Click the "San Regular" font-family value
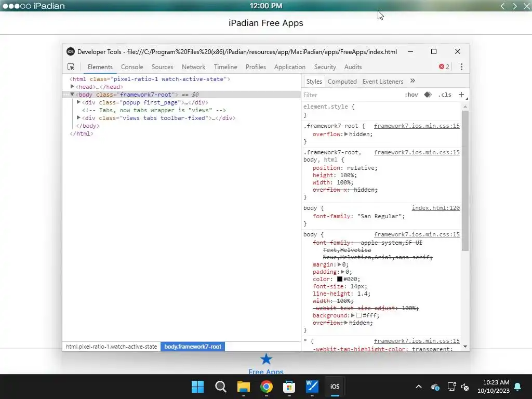The image size is (532, 399). pyautogui.click(x=379, y=216)
